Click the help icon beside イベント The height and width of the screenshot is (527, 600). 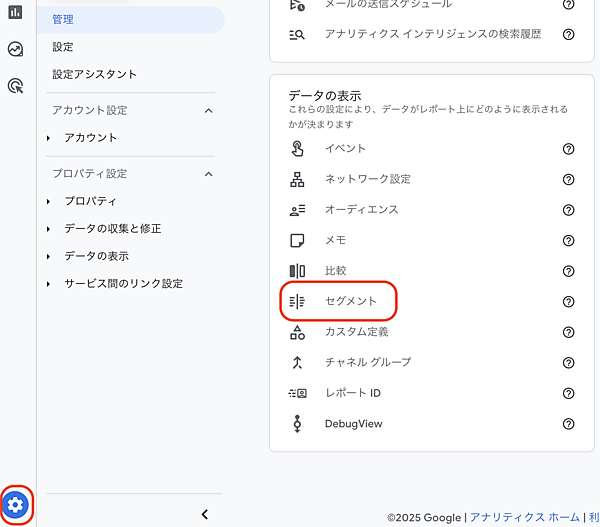pyautogui.click(x=568, y=149)
